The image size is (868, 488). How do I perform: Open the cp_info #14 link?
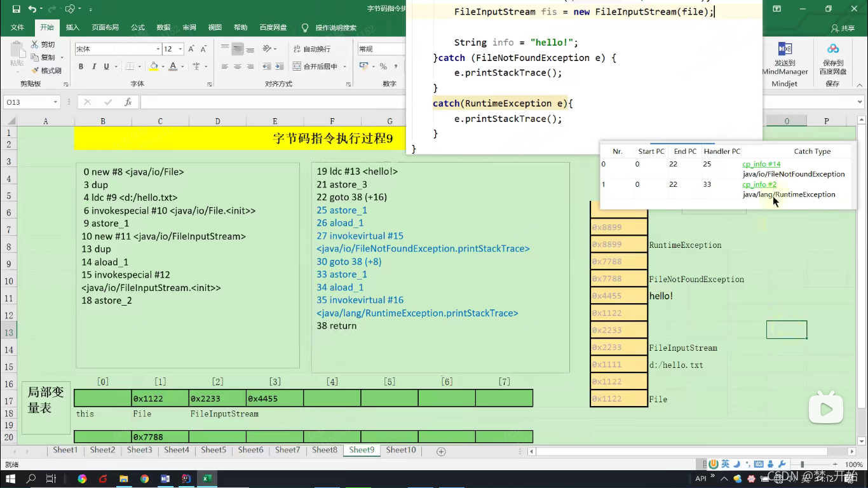click(761, 164)
